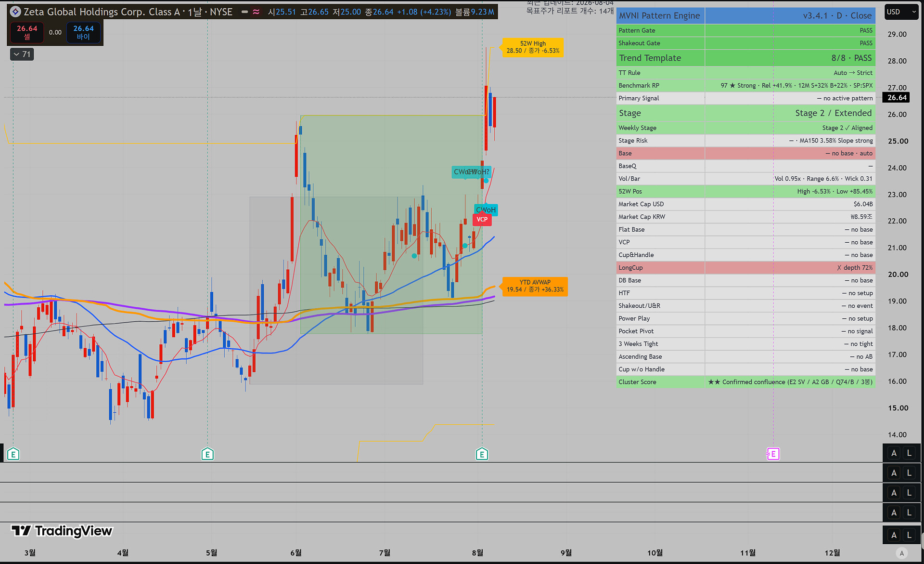Viewport: 924px width, 564px height.
Task: Toggle log scale L on the main price pane
Action: coord(909,453)
